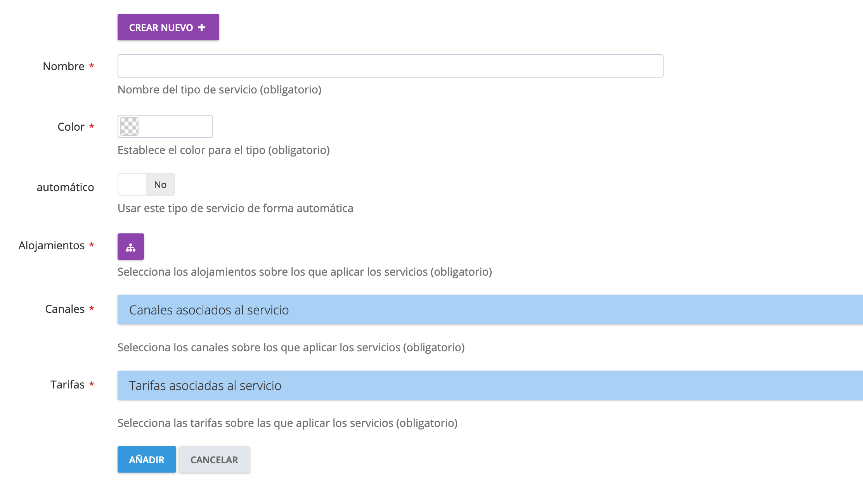863x504 pixels.
Task: Focus the Nombre text input field
Action: click(x=390, y=66)
